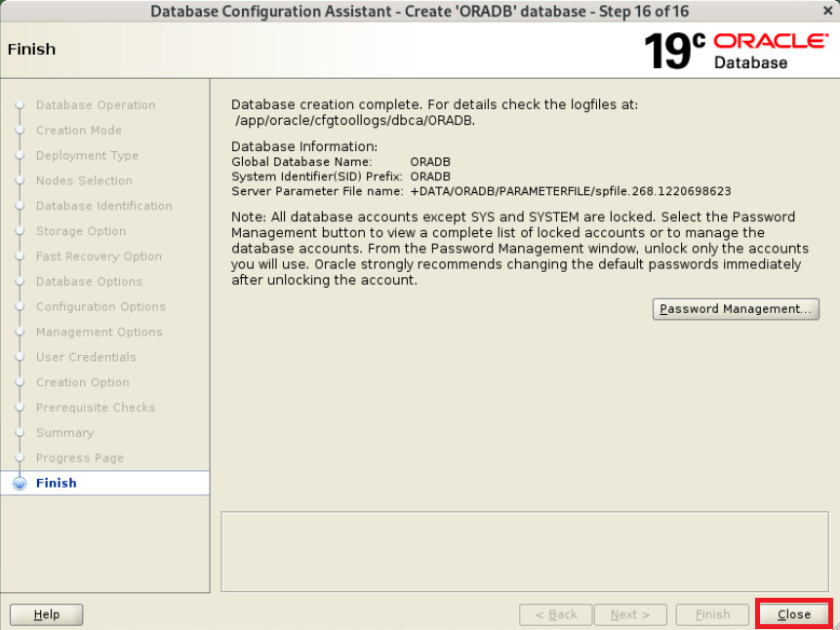This screenshot has width=840, height=630.
Task: Select the User Credentials step
Action: click(x=86, y=357)
